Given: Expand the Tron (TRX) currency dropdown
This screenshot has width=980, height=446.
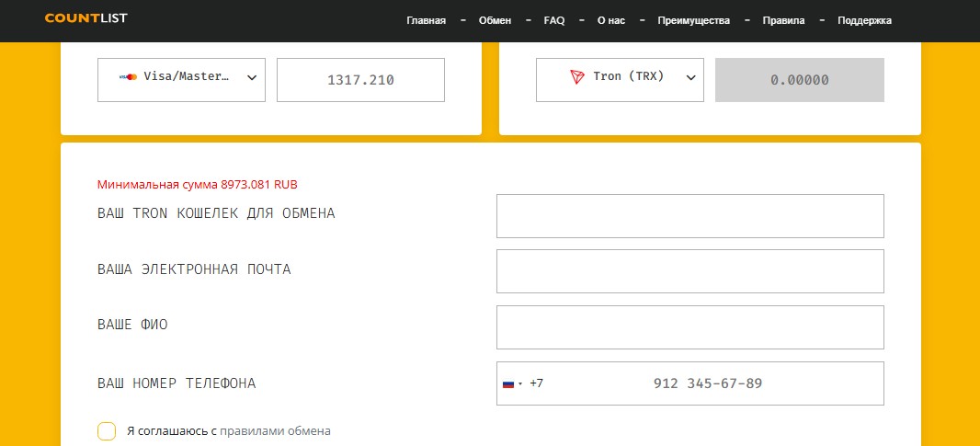Looking at the screenshot, I should pyautogui.click(x=620, y=80).
